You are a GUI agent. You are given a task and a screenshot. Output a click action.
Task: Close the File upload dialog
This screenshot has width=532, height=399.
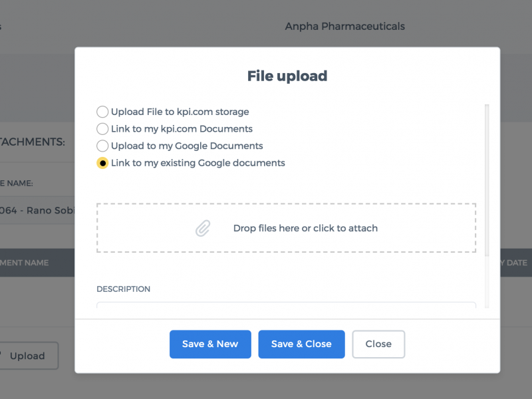[x=378, y=344]
